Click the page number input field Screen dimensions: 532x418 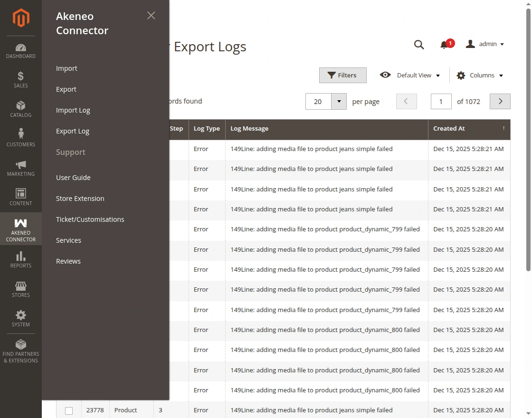pyautogui.click(x=441, y=101)
